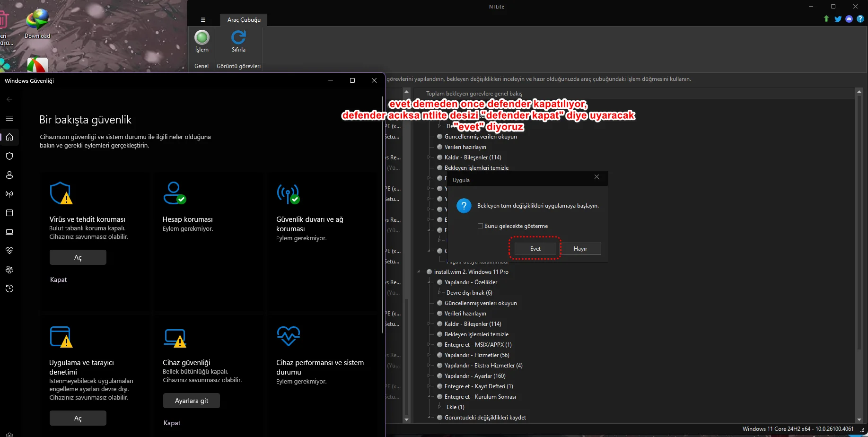Expand Entegre et - Kayıt Defteri (1)

point(429,386)
